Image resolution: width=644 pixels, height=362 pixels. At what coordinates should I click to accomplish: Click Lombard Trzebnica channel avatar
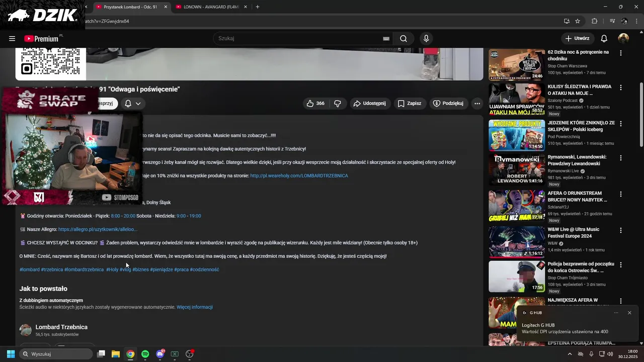[25, 330]
